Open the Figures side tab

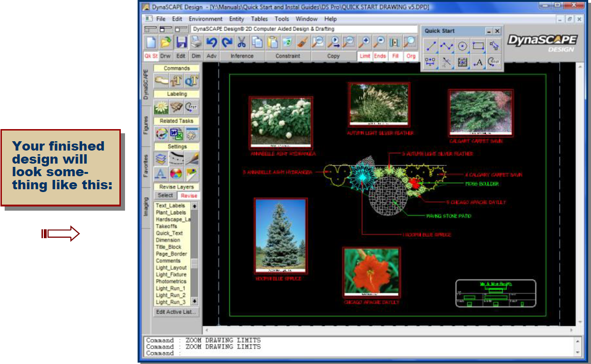146,126
